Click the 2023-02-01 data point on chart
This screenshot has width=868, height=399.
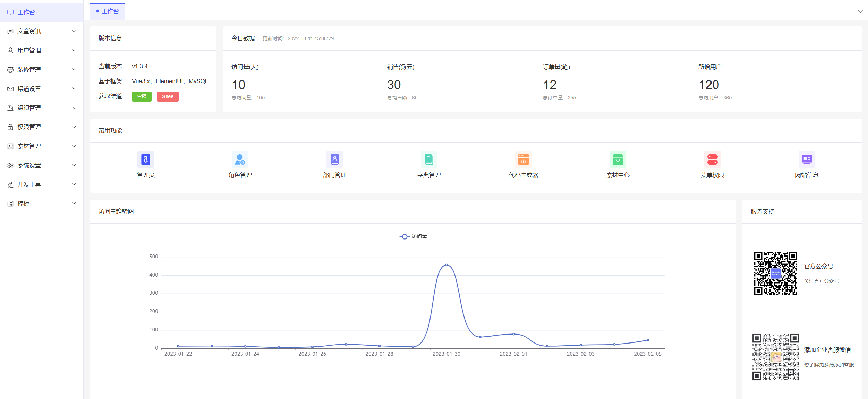click(514, 334)
